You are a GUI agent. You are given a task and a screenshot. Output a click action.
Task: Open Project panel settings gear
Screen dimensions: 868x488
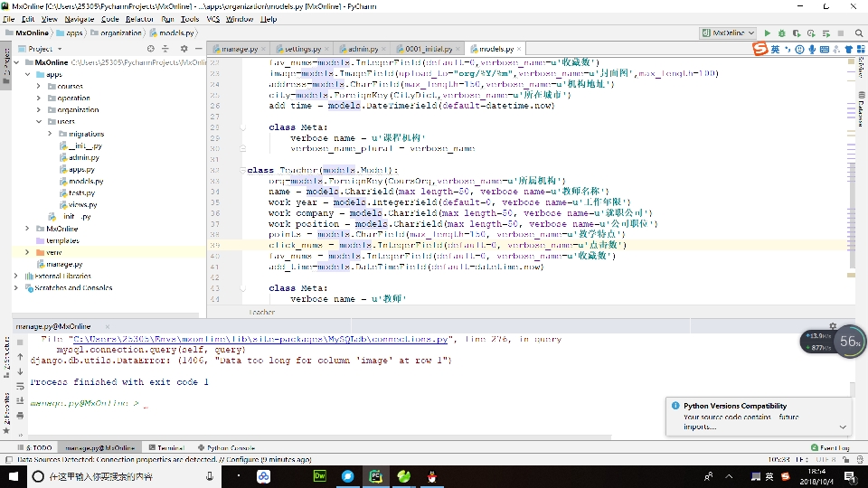(184, 49)
